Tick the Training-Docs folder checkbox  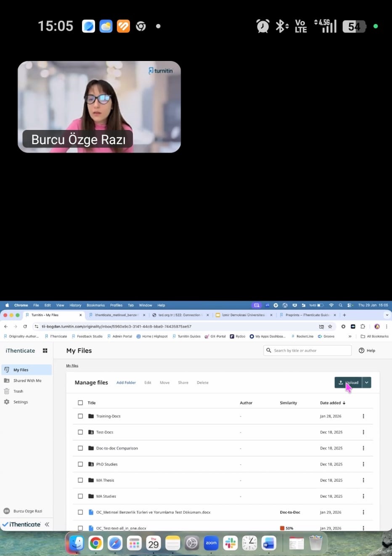80,416
